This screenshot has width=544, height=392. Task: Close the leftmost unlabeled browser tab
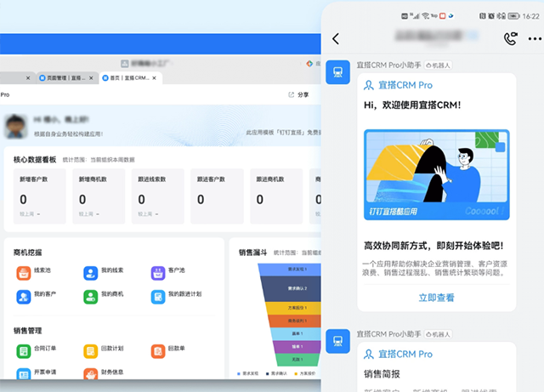coord(28,77)
